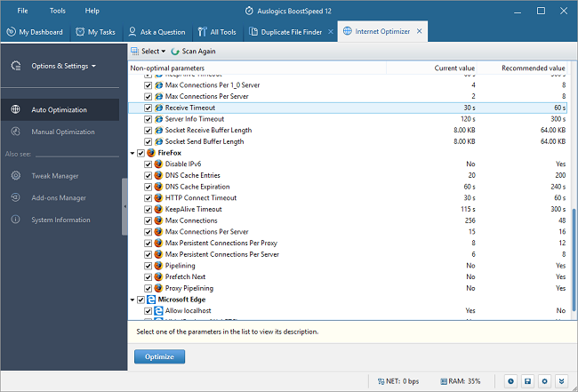Close the Duplicate File Finder tab
578x392 pixels.
click(x=331, y=32)
